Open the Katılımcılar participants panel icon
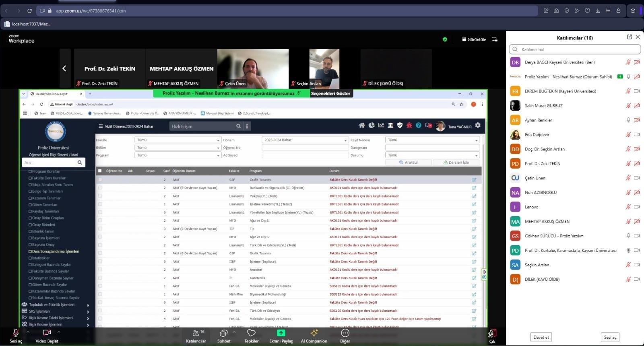Image resolution: width=644 pixels, height=346 pixels. coord(196,333)
